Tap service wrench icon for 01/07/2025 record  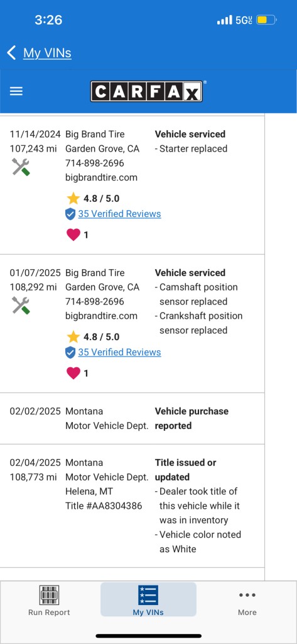pos(21,306)
